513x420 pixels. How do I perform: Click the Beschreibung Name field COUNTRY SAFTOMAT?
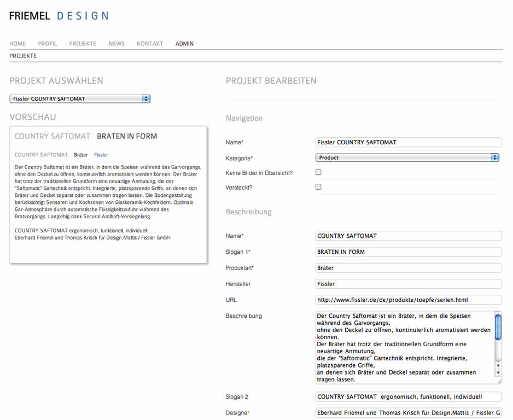click(x=409, y=236)
